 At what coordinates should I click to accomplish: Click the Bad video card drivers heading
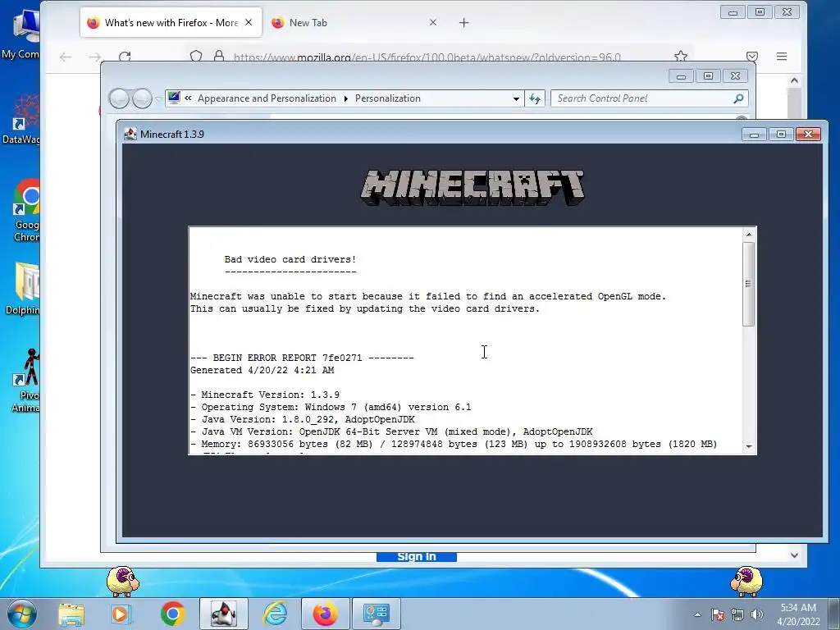pos(290,259)
